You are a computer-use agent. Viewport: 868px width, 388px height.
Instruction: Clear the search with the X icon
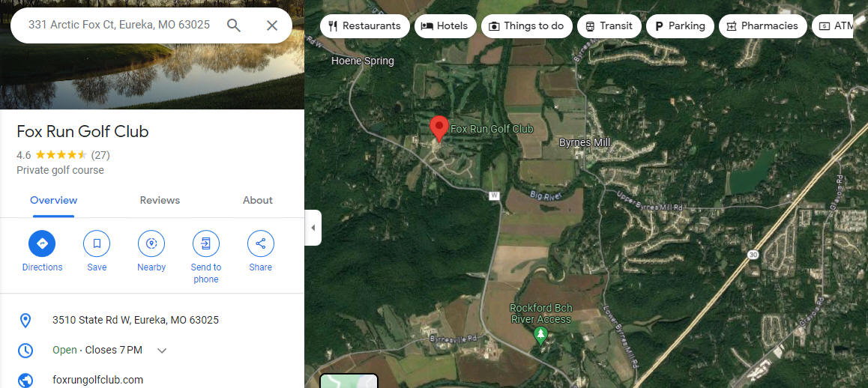pyautogui.click(x=272, y=25)
